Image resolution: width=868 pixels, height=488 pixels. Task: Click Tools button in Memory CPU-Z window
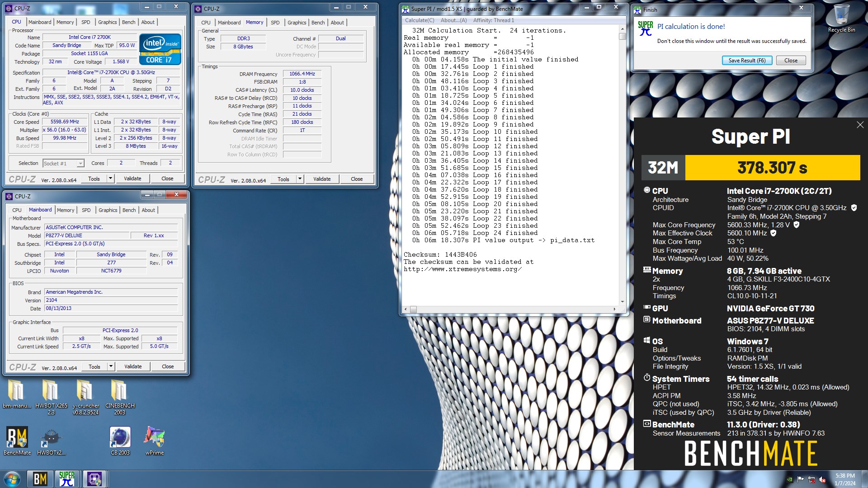coord(283,179)
